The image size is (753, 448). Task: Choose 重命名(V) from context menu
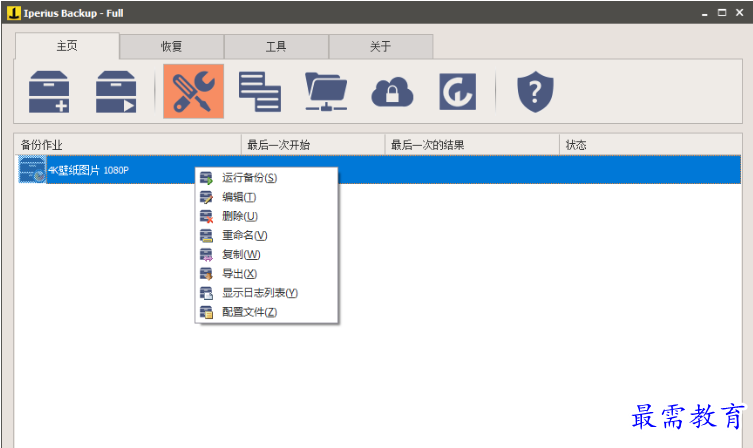click(267, 236)
